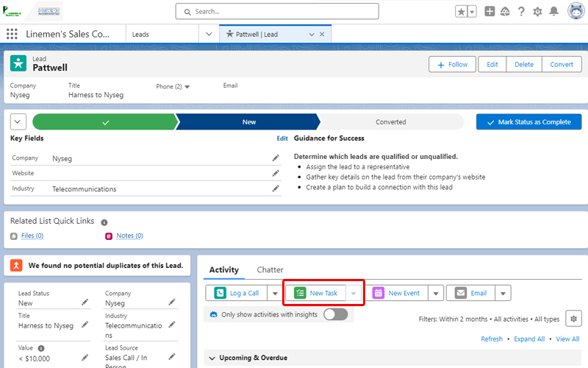This screenshot has height=368, width=588.
Task: Click the pencil icon beside Industry
Action: click(x=276, y=189)
